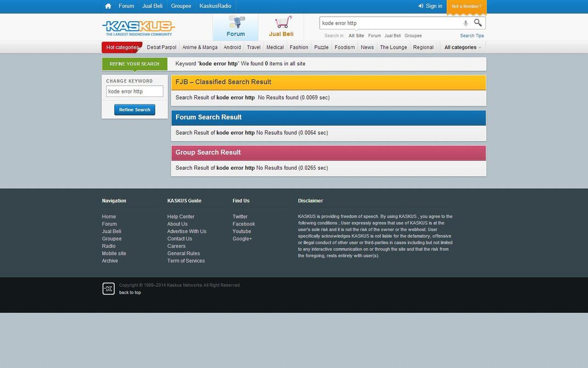This screenshot has height=368, width=588.
Task: Open Archive footer link
Action: [x=110, y=261]
